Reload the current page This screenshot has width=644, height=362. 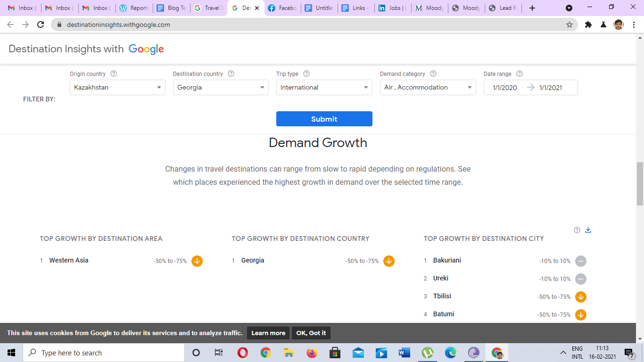(x=41, y=25)
